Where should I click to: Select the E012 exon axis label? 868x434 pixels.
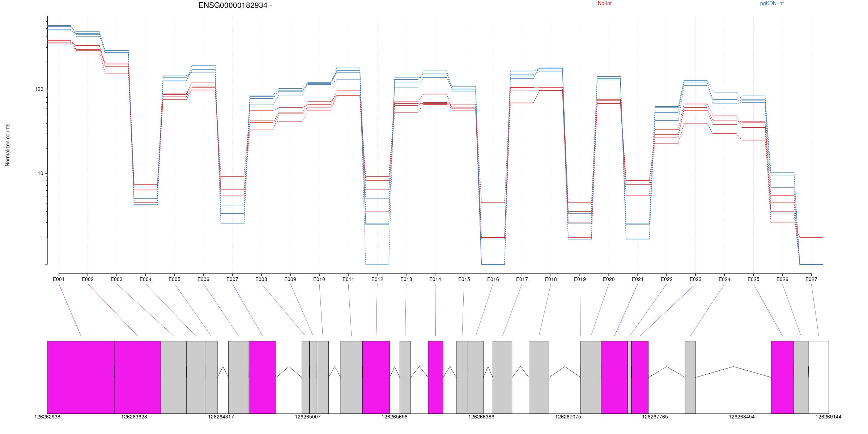pos(377,279)
